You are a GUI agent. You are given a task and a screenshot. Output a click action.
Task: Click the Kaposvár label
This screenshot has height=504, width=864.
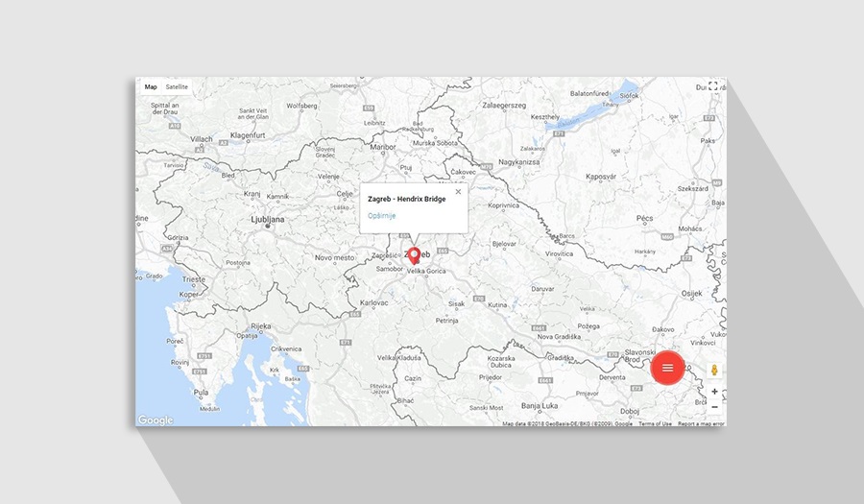click(x=601, y=177)
